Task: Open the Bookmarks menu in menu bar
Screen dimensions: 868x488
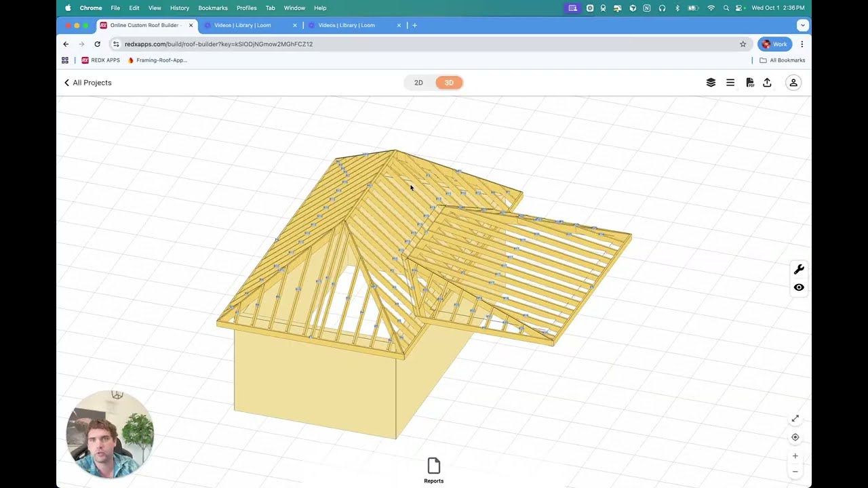Action: click(213, 8)
